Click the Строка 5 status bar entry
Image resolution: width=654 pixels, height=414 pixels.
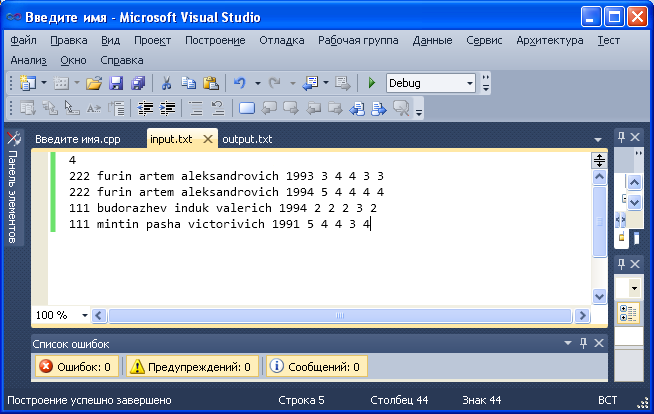point(301,400)
